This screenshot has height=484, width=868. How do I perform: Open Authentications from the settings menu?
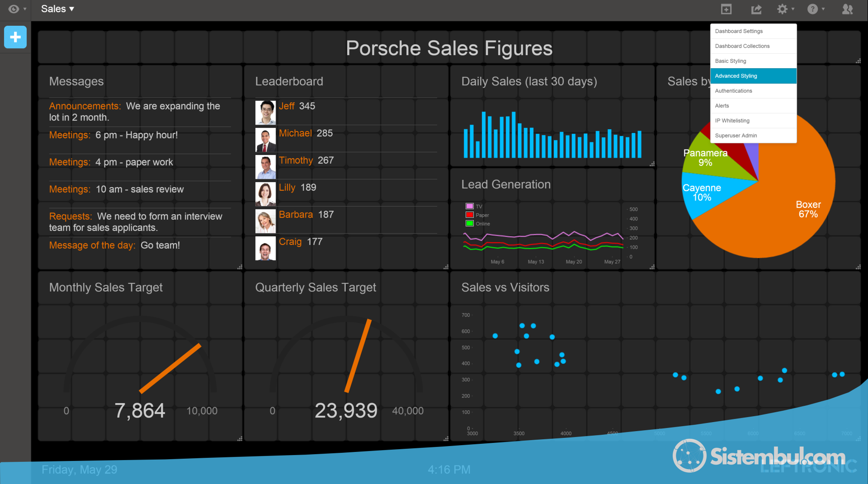[753, 91]
